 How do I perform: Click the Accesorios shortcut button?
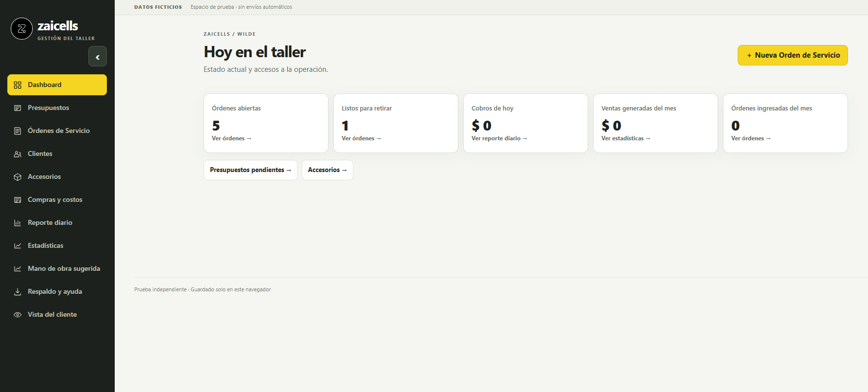click(x=328, y=170)
